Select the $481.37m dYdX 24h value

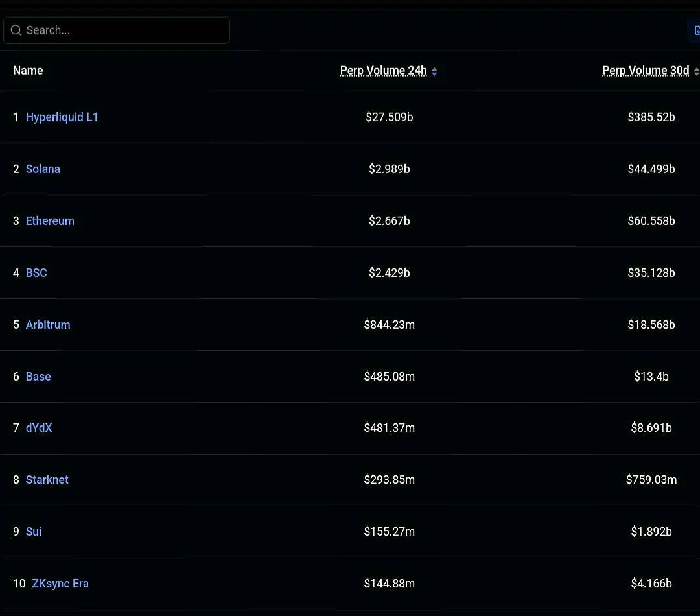[390, 428]
